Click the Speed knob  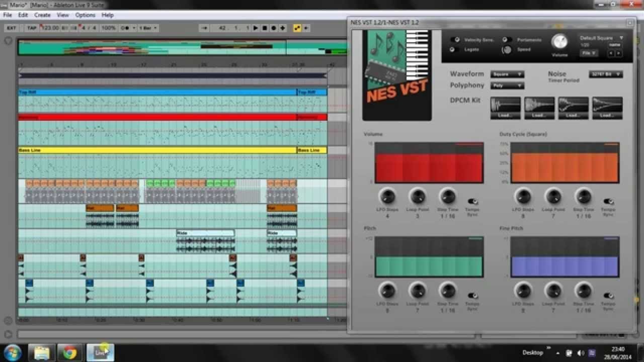pyautogui.click(x=507, y=49)
